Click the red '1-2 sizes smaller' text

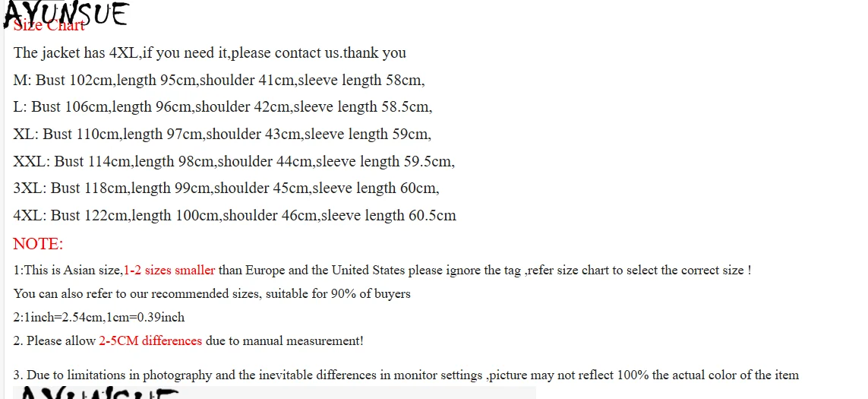[169, 270]
